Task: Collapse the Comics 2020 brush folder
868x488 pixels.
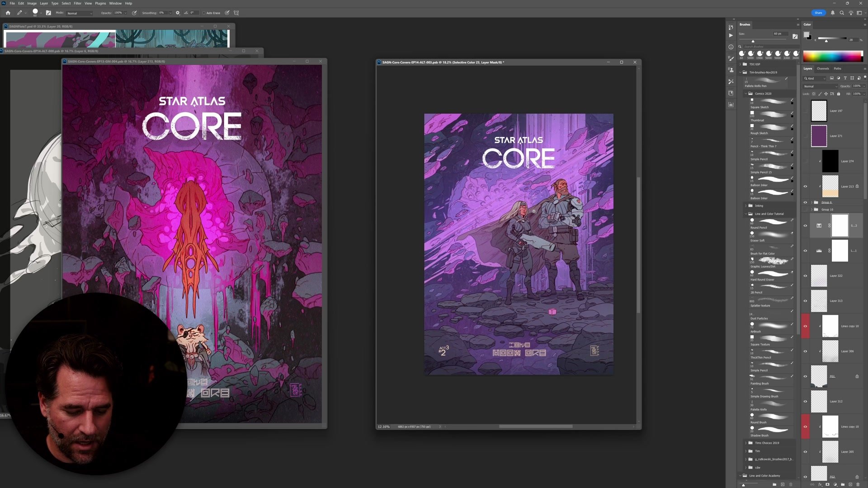Action: coord(746,94)
